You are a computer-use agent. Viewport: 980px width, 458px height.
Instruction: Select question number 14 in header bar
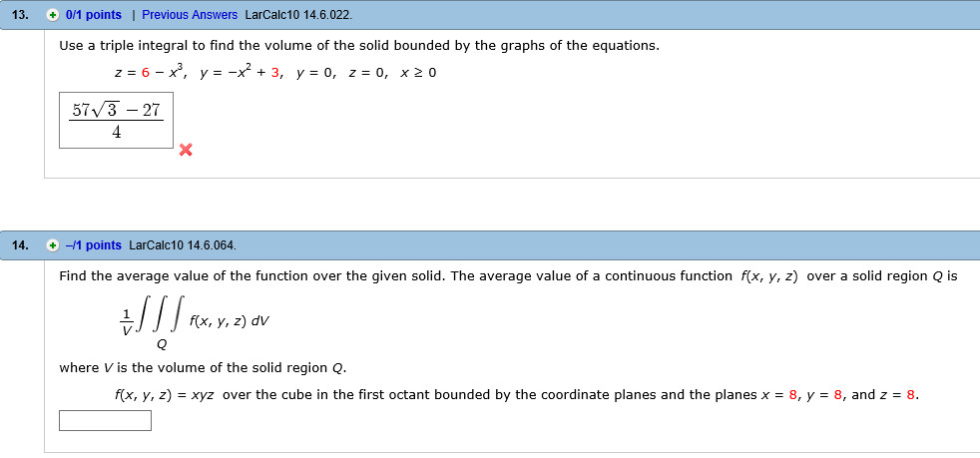point(19,245)
